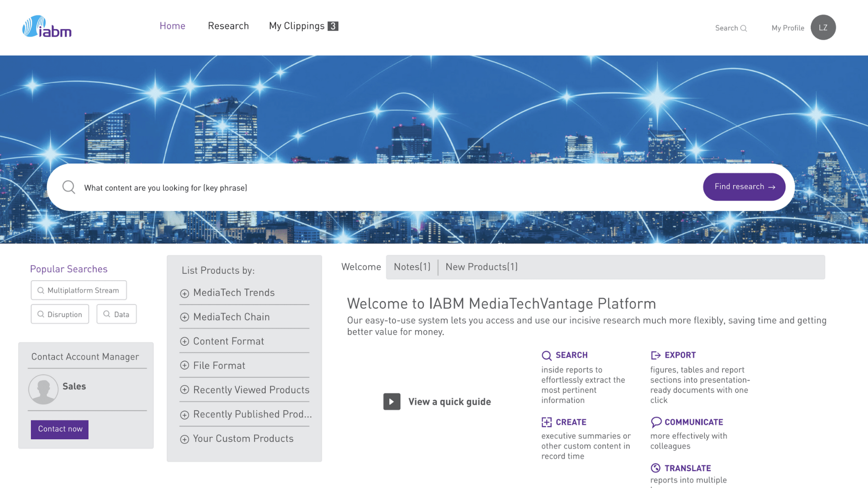Click the IABM logo
868x488 pixels.
click(x=47, y=26)
